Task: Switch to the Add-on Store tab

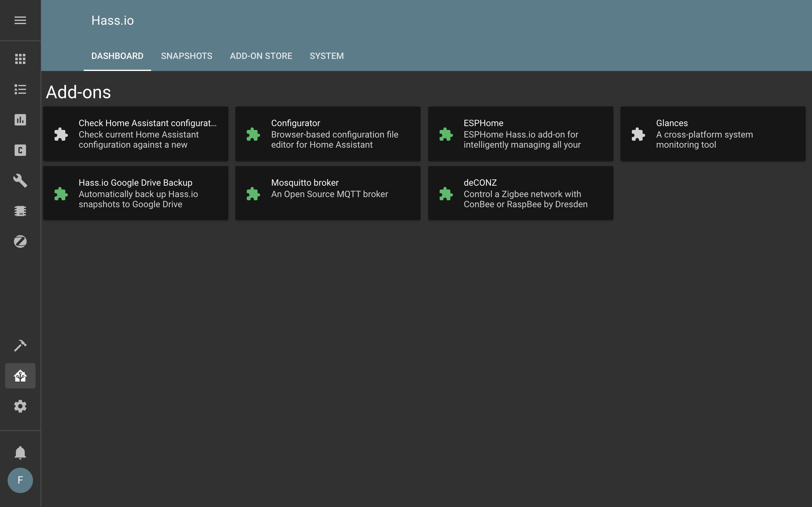Action: coord(261,56)
